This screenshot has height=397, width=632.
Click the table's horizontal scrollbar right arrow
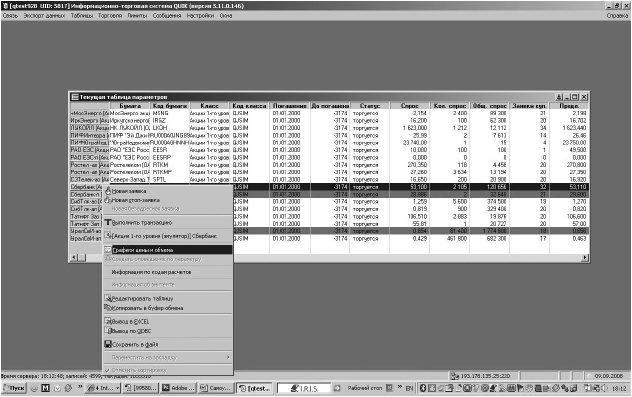tap(585, 258)
